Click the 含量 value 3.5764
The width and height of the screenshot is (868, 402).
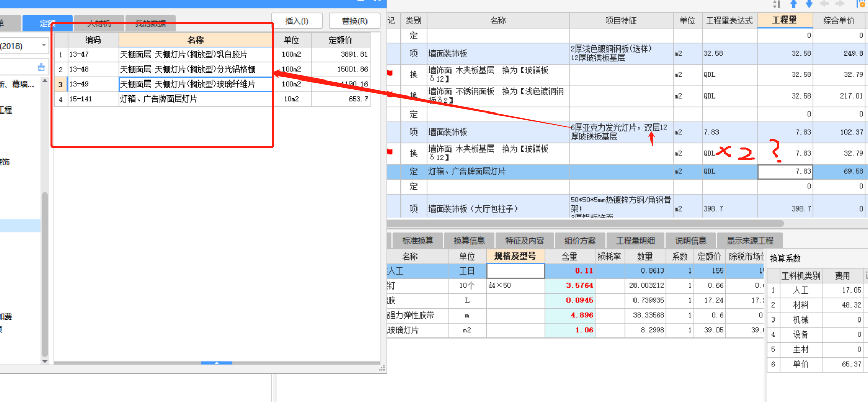(x=570, y=285)
